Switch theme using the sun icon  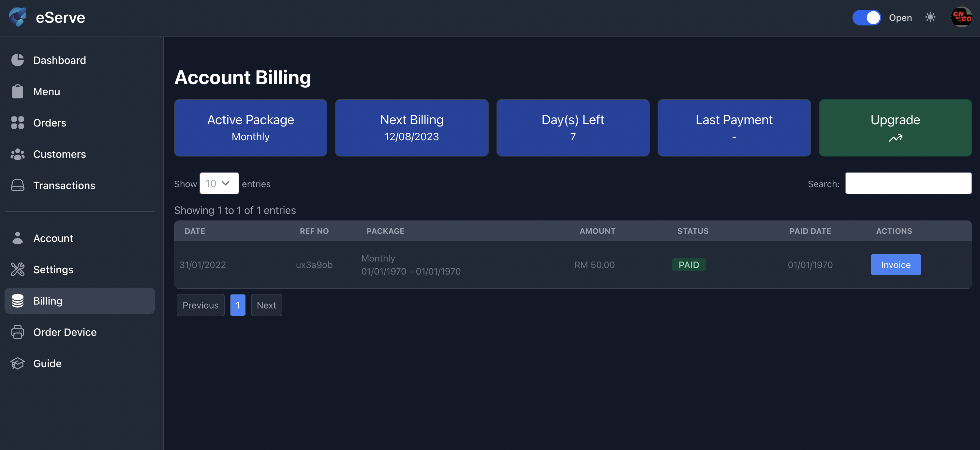click(930, 17)
